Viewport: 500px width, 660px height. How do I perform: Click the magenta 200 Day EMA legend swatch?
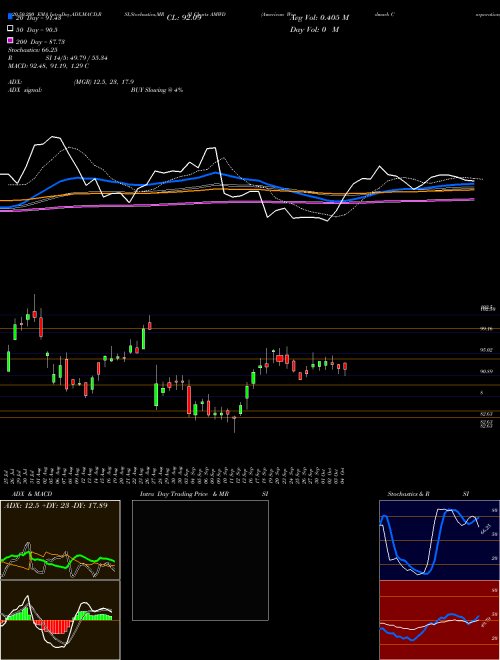pos(11,40)
